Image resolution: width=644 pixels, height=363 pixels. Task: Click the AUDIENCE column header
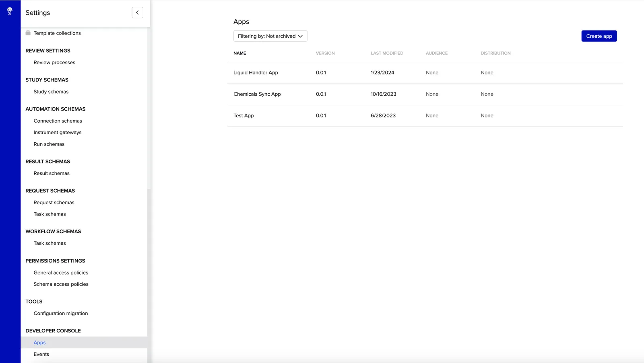pyautogui.click(x=437, y=53)
